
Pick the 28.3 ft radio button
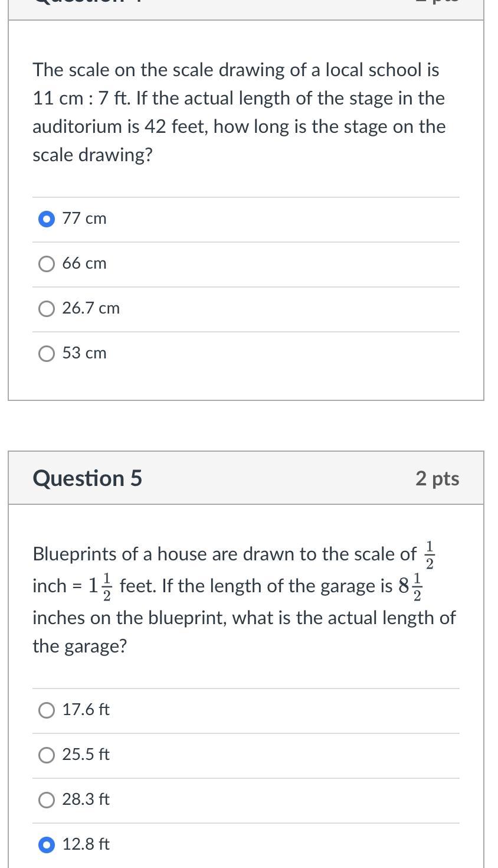pyautogui.click(x=46, y=800)
